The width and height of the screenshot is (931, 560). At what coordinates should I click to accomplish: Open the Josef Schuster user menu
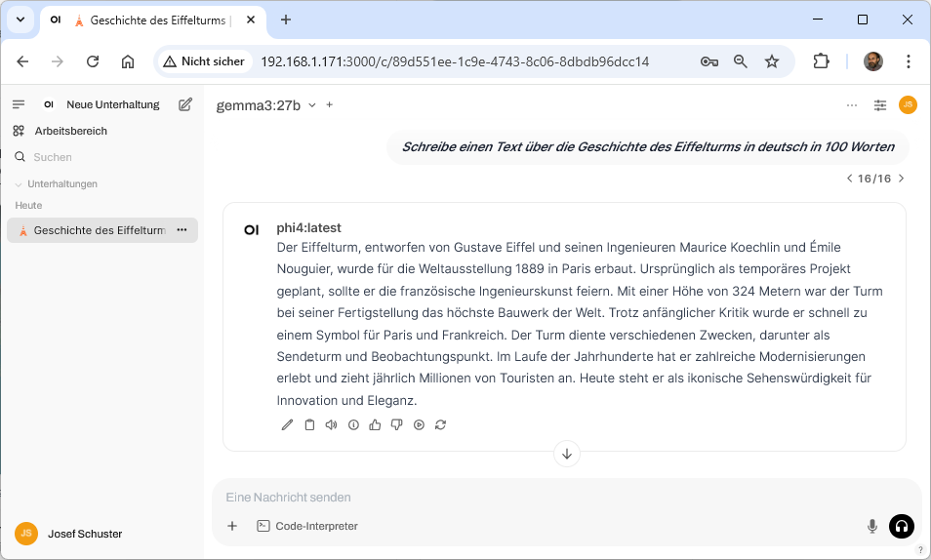[x=84, y=534]
